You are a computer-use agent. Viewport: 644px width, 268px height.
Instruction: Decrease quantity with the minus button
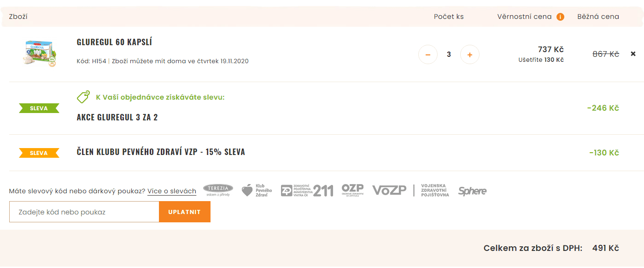[427, 54]
